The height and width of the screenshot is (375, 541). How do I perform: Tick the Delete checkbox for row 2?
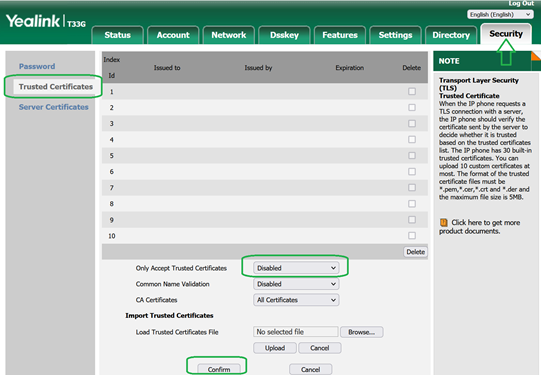412,107
